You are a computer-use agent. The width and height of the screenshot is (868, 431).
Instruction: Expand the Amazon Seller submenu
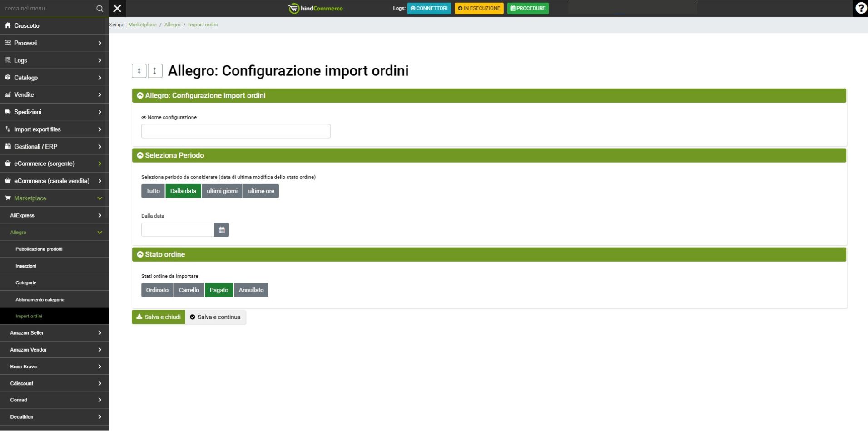pos(54,333)
